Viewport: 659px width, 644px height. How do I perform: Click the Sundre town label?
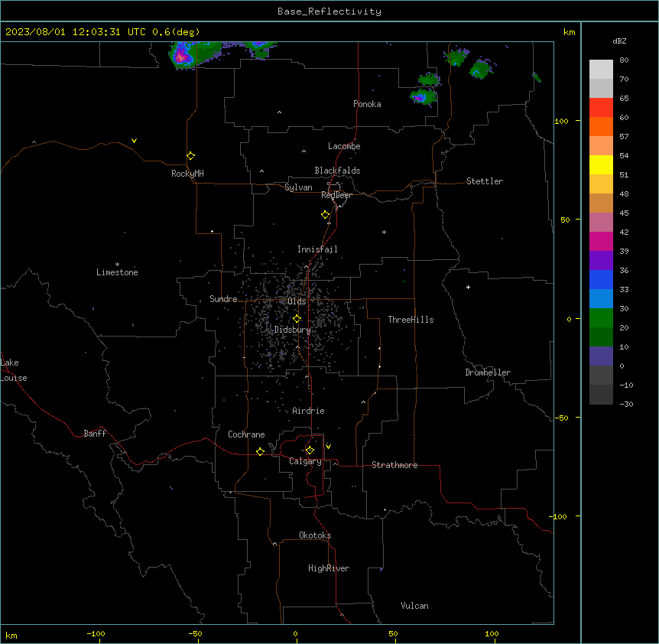coord(223,299)
